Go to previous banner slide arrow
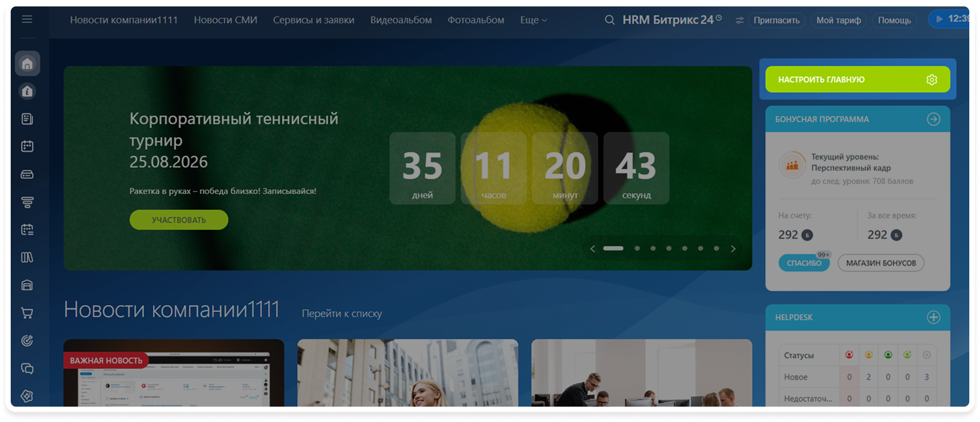 coord(592,248)
